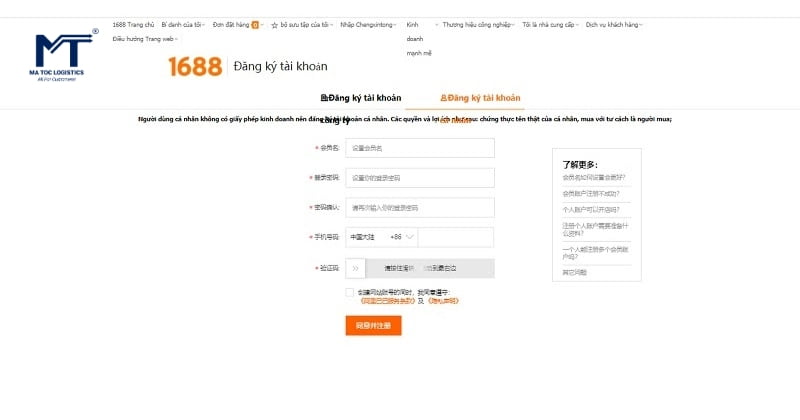Image resolution: width=800 pixels, height=420 pixels.
Task: Click the orange order count badge
Action: pos(255,25)
